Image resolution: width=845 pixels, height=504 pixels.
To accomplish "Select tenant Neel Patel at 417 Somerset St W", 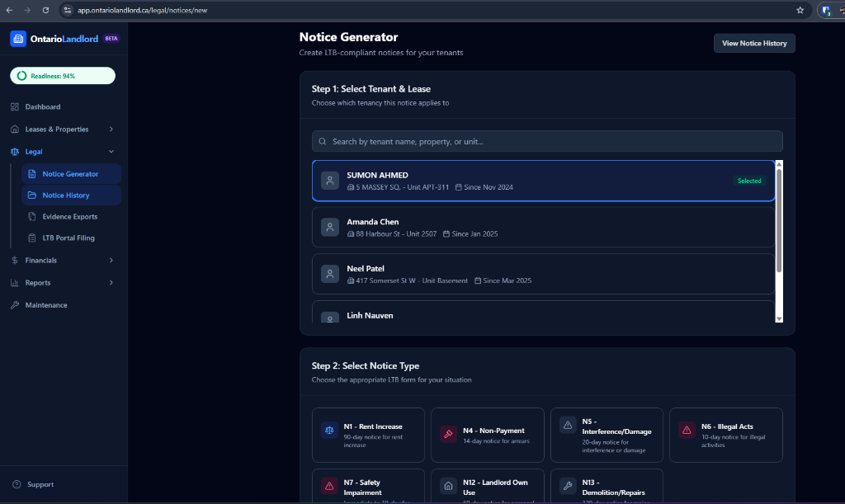I will pyautogui.click(x=543, y=274).
